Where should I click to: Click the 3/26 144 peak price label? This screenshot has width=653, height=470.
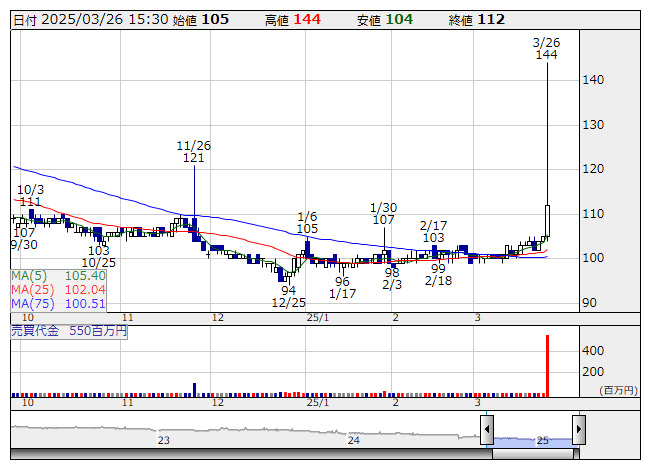click(x=546, y=49)
